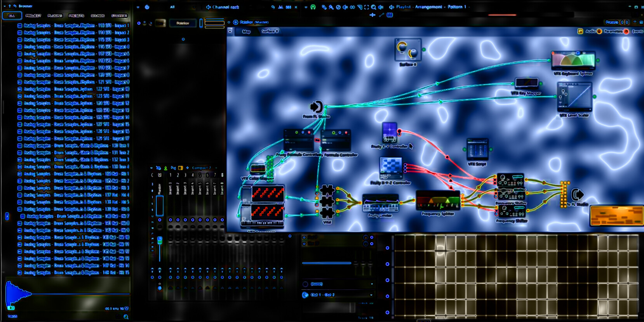644x322 pixels.
Task: Open the PLUGINS tab in the Browser
Action: click(x=55, y=16)
